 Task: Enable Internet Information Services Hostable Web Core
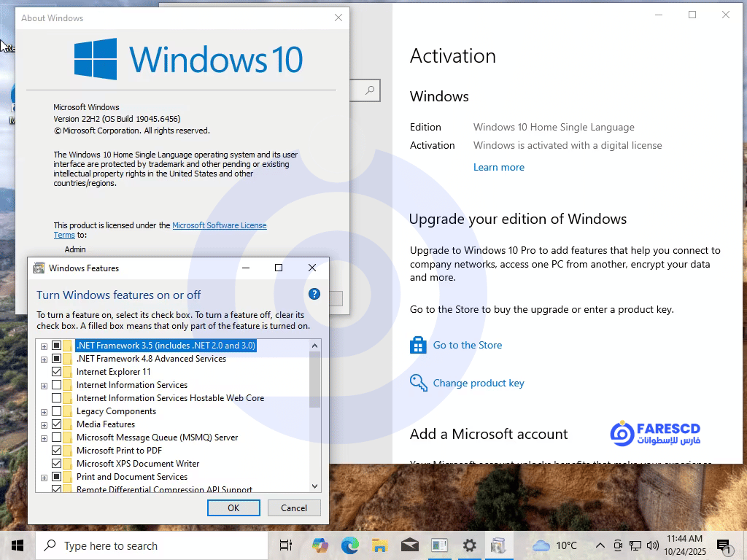(x=57, y=398)
